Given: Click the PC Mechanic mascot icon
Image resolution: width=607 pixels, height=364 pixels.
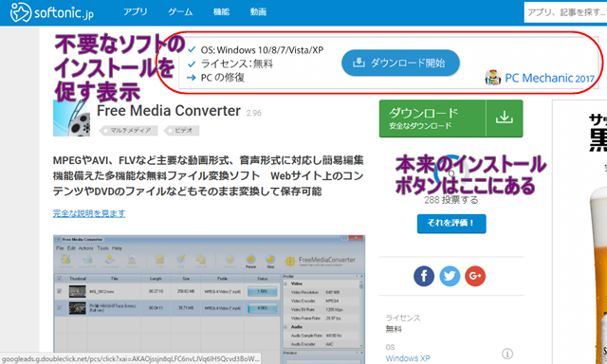Looking at the screenshot, I should tap(493, 78).
